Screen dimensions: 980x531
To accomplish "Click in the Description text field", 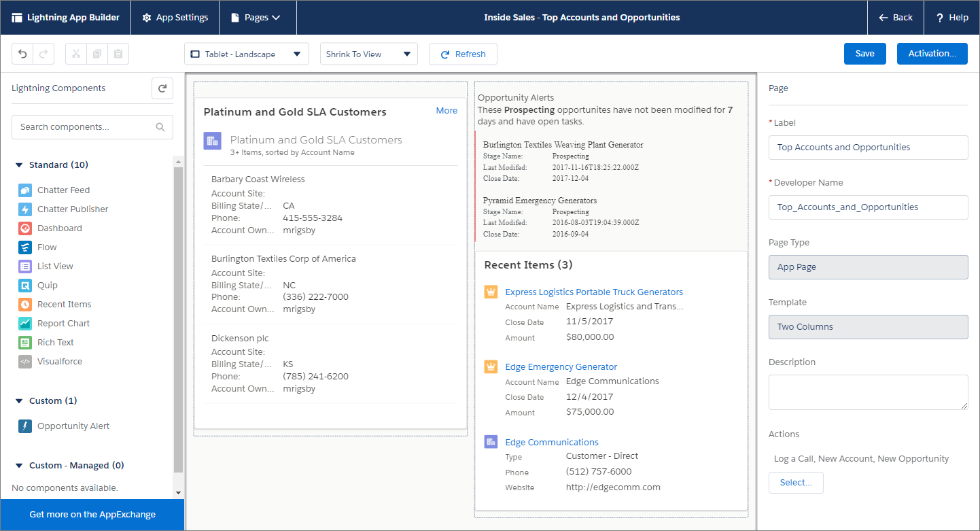I will (x=868, y=392).
